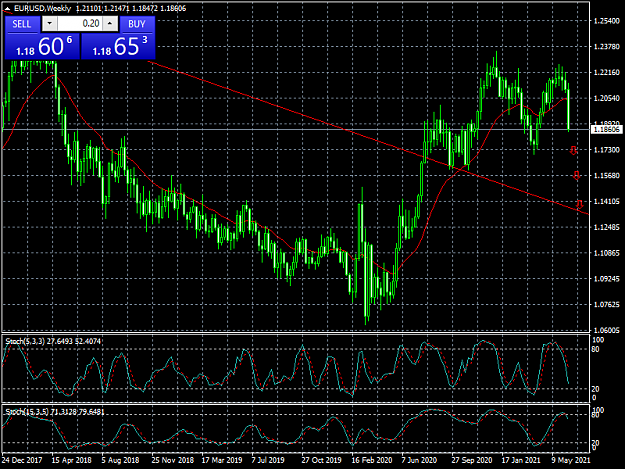Click the 7 Jul 2019 date label
Screen dimensions: 625x469
[x=268, y=460]
